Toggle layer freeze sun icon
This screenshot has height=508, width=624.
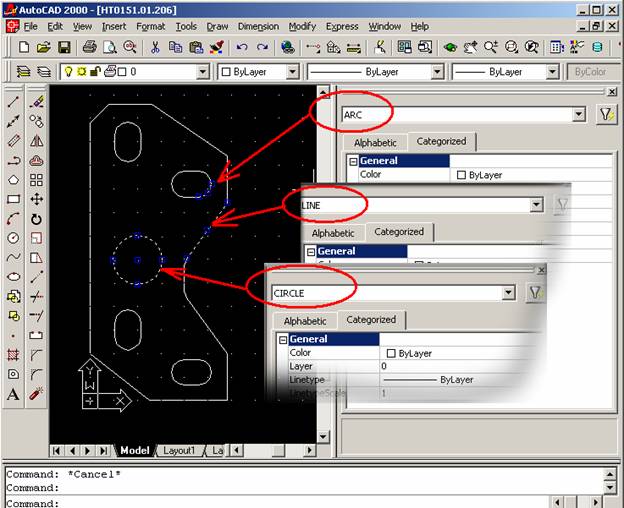(x=82, y=72)
